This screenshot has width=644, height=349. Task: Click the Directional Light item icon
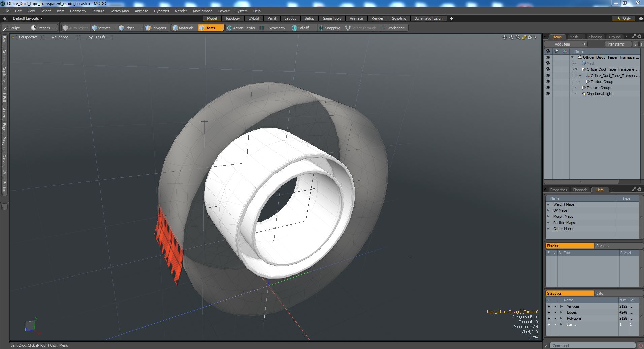coord(584,94)
